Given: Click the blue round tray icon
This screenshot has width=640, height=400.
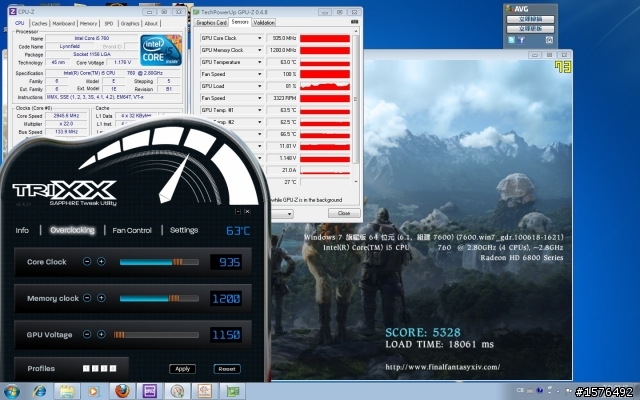Looking at the screenshot, I should (540, 390).
